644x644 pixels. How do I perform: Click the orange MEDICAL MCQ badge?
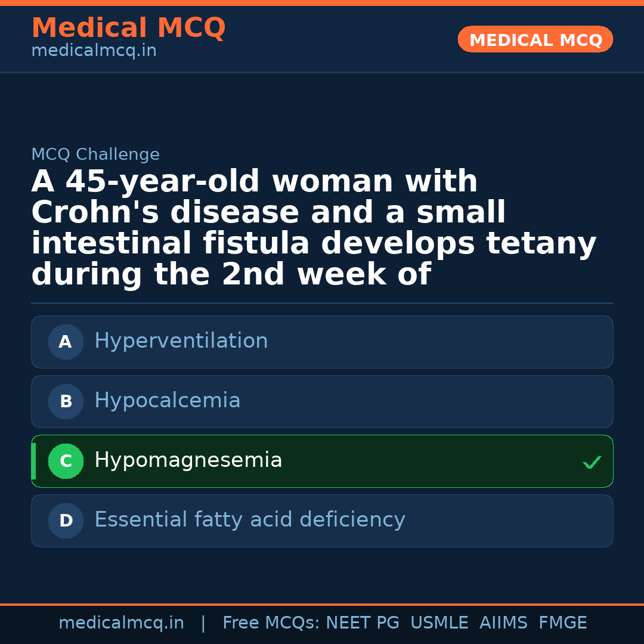535,39
